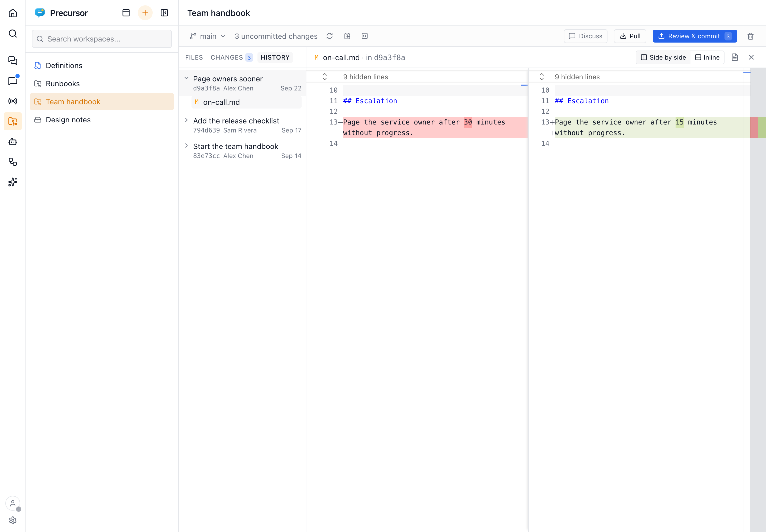Click the Review & commit button
Image resolution: width=766 pixels, height=532 pixels.
coord(695,36)
